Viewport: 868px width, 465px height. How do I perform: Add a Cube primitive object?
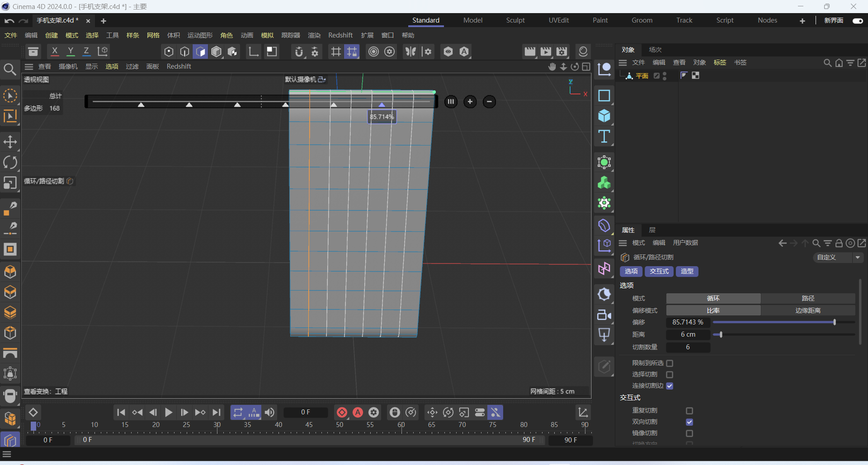point(604,116)
